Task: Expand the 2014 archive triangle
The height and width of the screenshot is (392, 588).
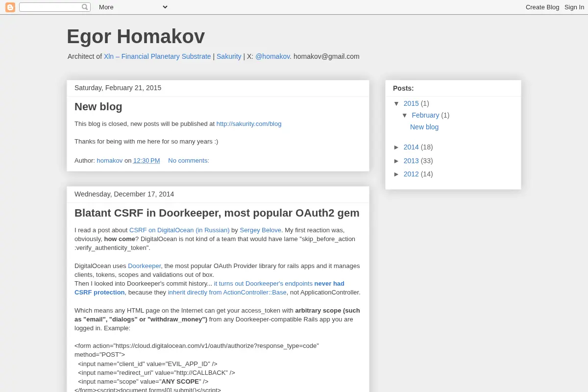Action: 397,147
